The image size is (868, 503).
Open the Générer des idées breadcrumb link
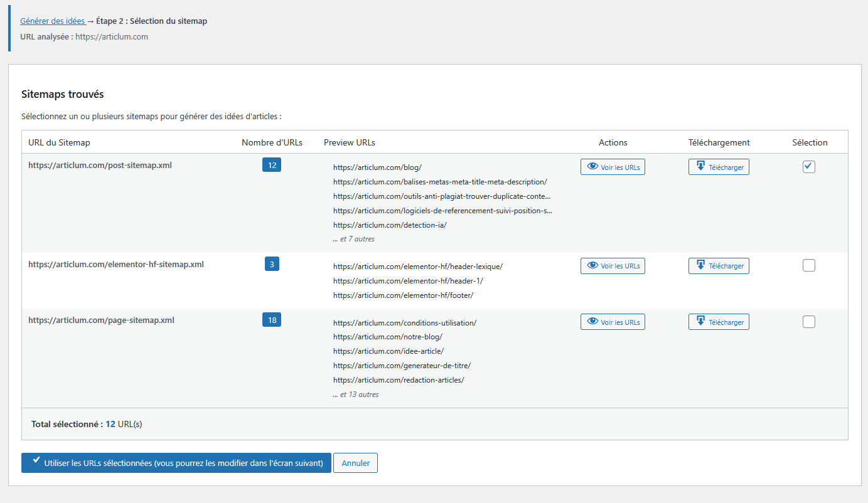[x=52, y=21]
